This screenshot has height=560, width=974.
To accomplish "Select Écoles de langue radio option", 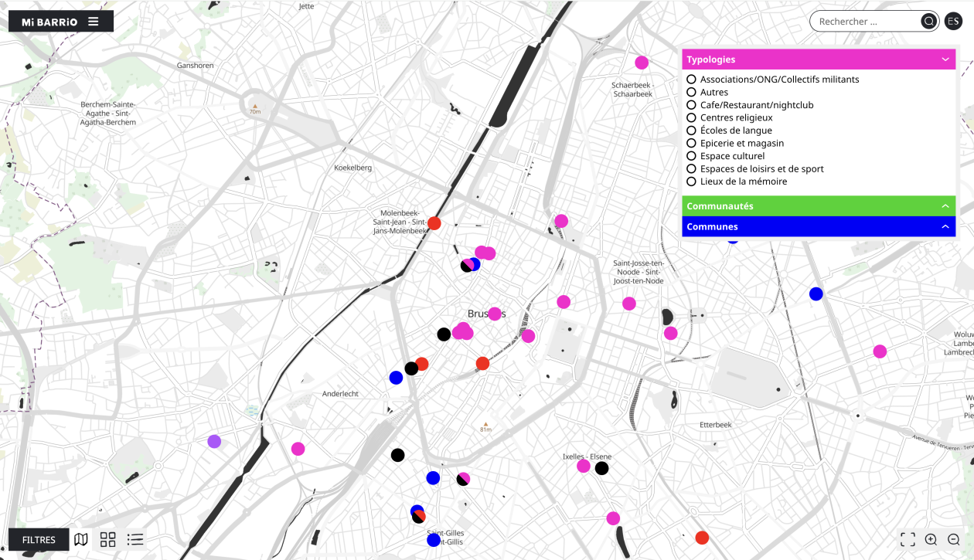I will point(692,131).
